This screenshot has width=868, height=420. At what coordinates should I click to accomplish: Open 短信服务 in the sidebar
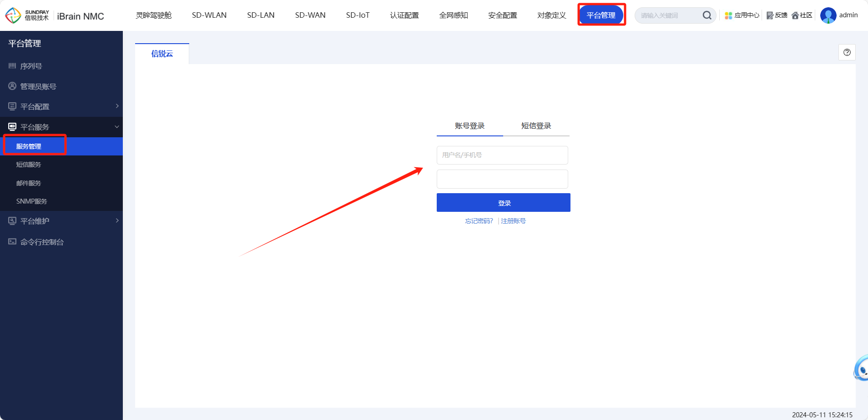(x=61, y=165)
